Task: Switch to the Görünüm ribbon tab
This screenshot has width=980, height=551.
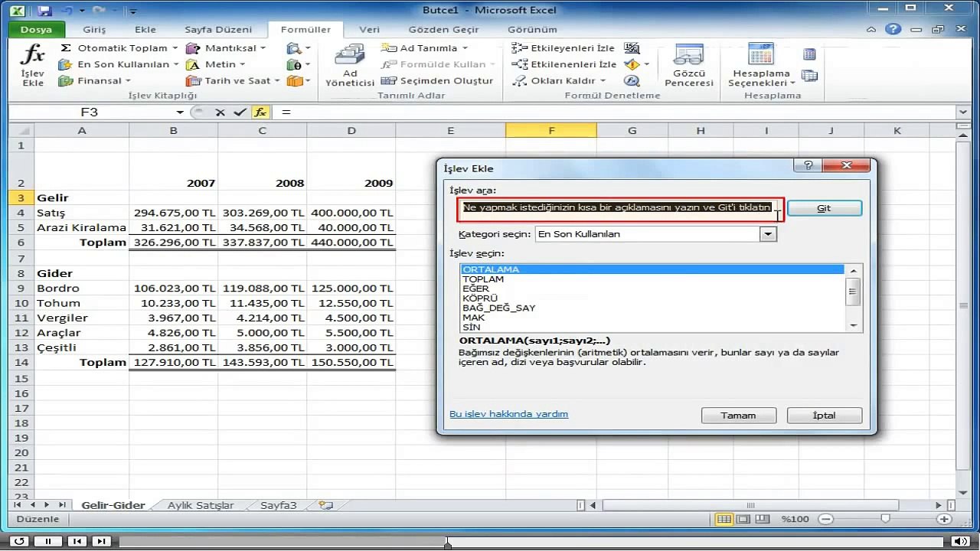Action: 533,30
